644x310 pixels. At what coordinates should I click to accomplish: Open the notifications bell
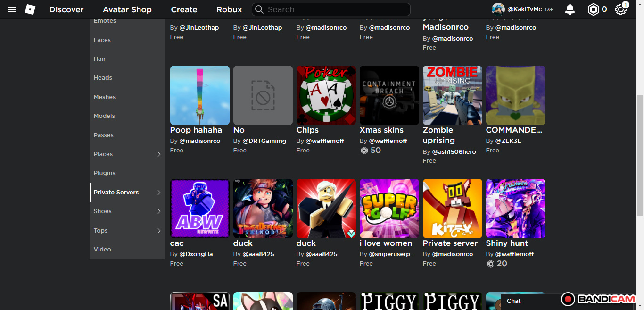[570, 9]
